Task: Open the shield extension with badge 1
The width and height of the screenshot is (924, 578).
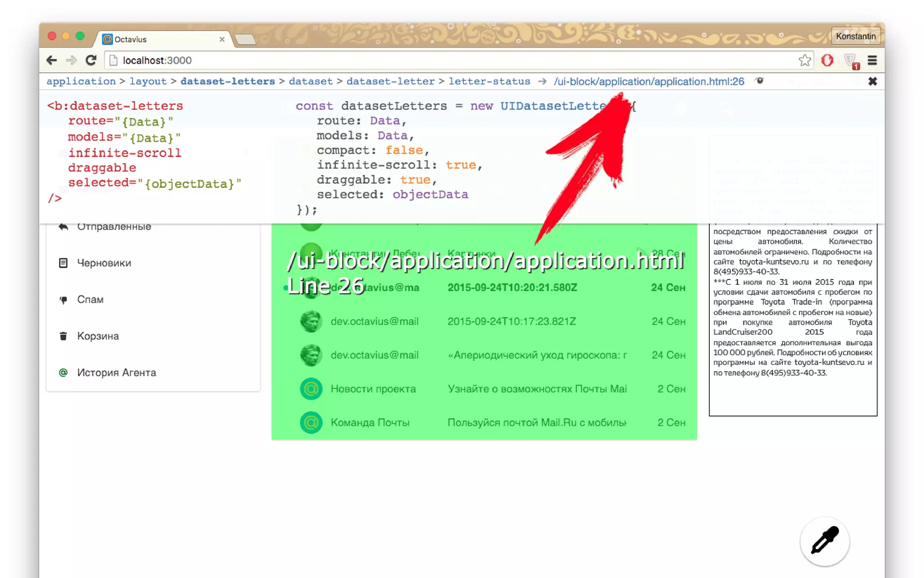Action: (x=850, y=61)
